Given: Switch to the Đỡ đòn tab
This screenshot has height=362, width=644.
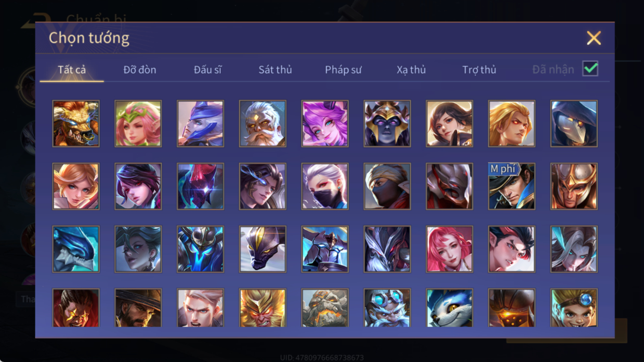Looking at the screenshot, I should 140,70.
